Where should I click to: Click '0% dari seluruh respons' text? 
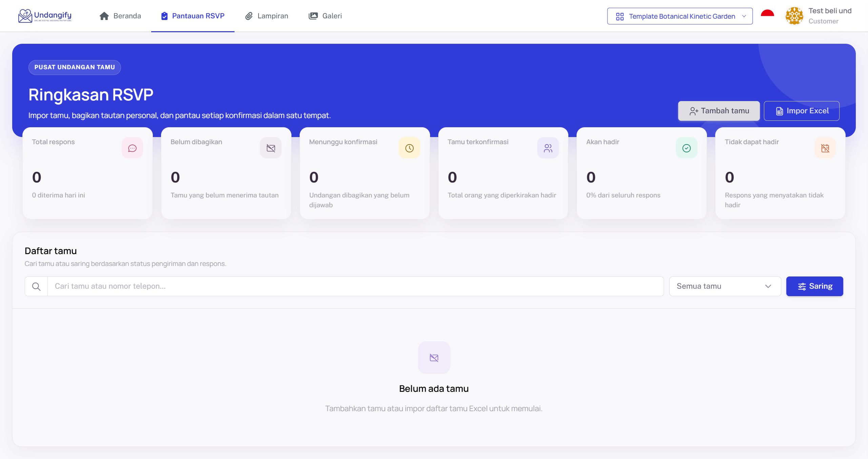click(x=623, y=195)
